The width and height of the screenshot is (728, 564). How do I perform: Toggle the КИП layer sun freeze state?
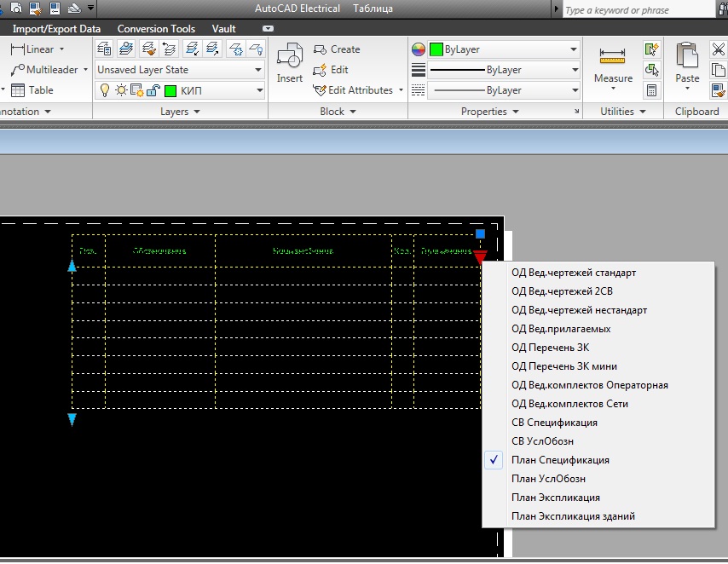pos(121,90)
